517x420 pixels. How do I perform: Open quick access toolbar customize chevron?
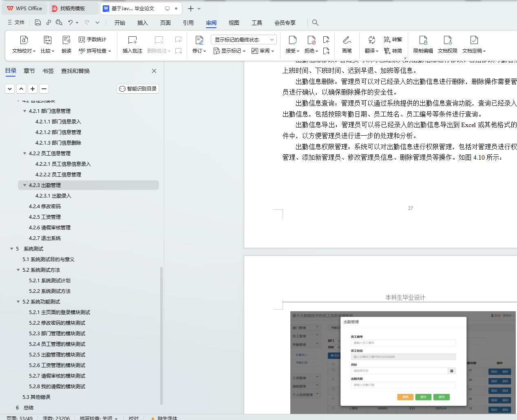pyautogui.click(x=97, y=22)
